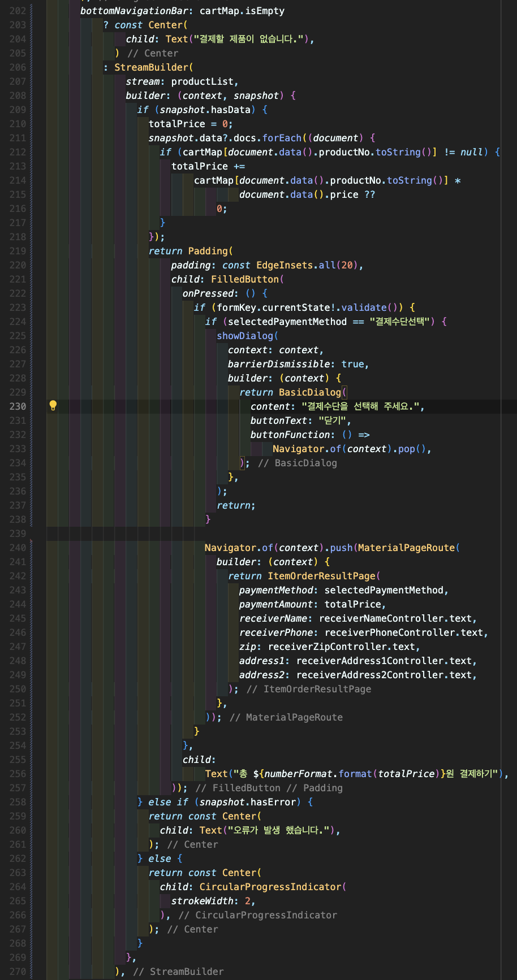The width and height of the screenshot is (517, 980).
Task: Click 'paymentMethod' parameter on line 243
Action: click(276, 590)
